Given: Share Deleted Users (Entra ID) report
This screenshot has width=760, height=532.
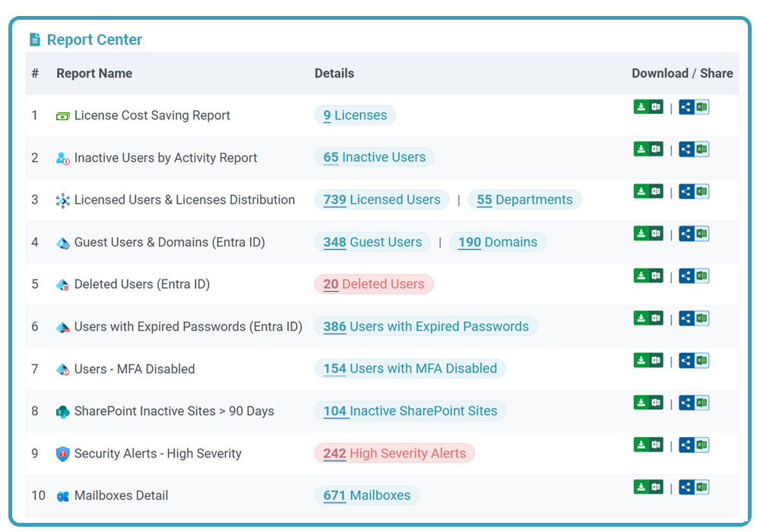Looking at the screenshot, I should (x=694, y=276).
